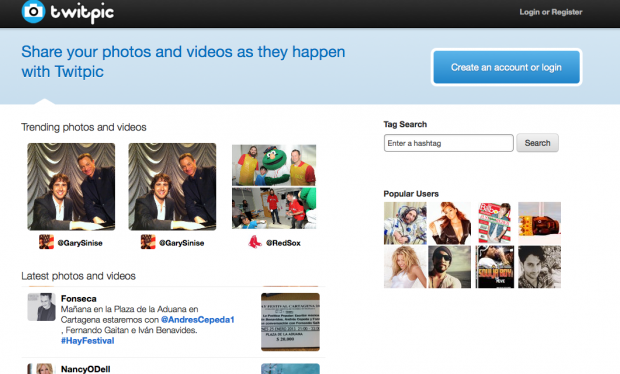The image size is (620, 374).
Task: Select the orange statue popular user avatar
Action: (x=539, y=223)
